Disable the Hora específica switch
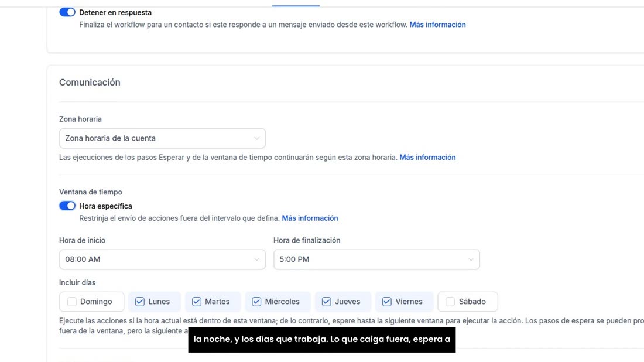Image resolution: width=644 pixels, height=362 pixels. click(x=67, y=206)
